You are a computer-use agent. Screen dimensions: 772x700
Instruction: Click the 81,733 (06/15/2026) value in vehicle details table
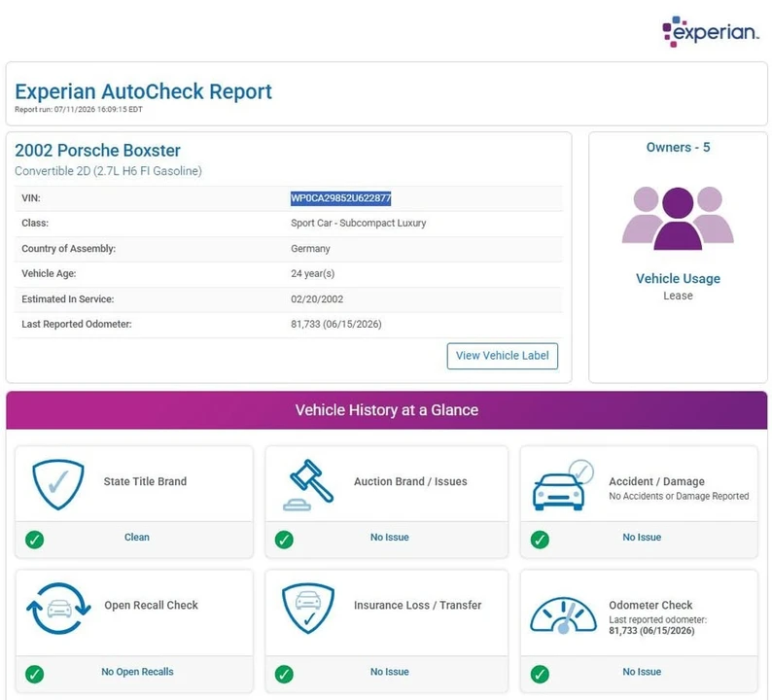pyautogui.click(x=336, y=325)
